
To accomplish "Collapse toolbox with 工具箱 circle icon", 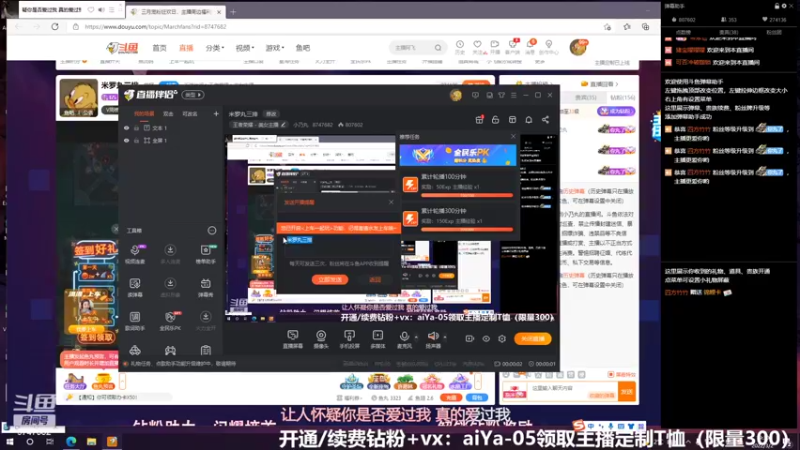I will (212, 231).
